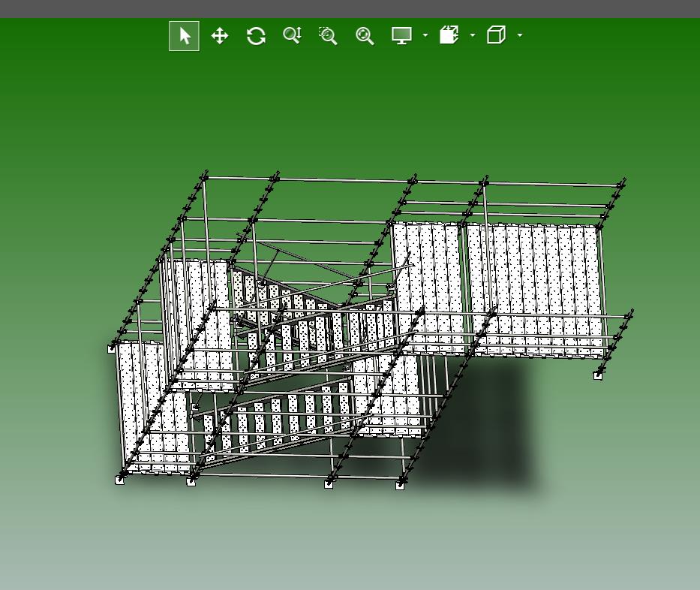Click the zoom to fit tool
This screenshot has height=590, width=700.
(365, 36)
